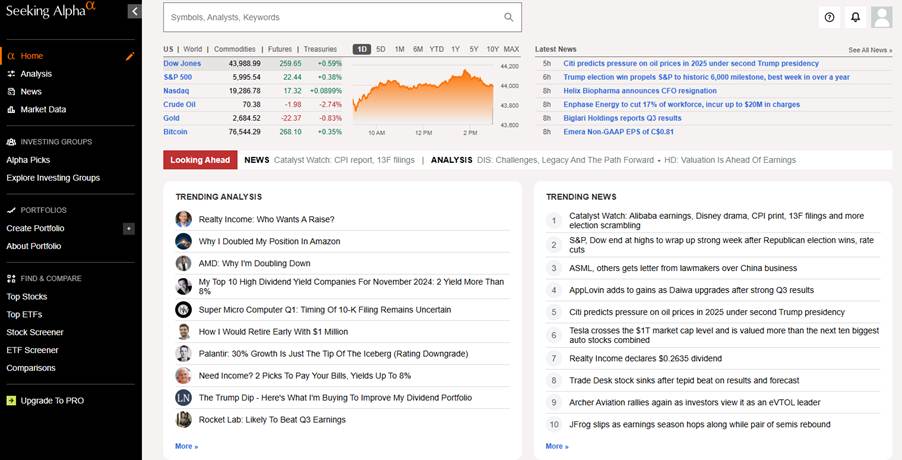
Task: Open the Crude Oil quote link
Action: (x=179, y=105)
